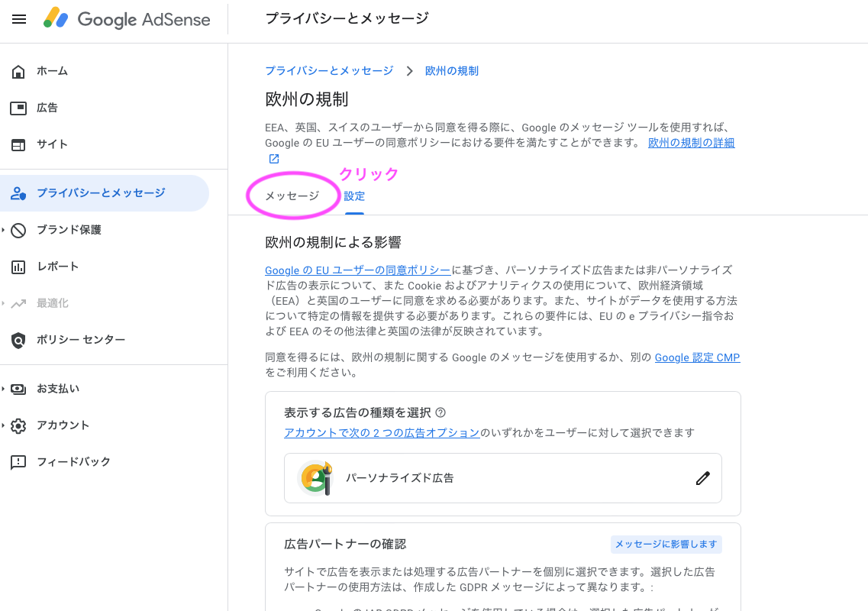
Task: Click the 欧州の規制 page title
Action: (307, 100)
